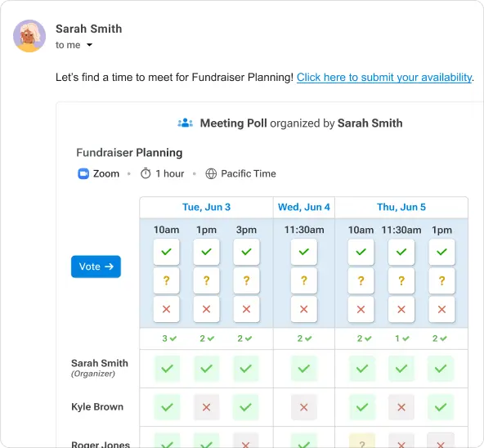This screenshot has width=484, height=448.
Task: Choose maybe for Thu 10am slot
Action: 361,280
